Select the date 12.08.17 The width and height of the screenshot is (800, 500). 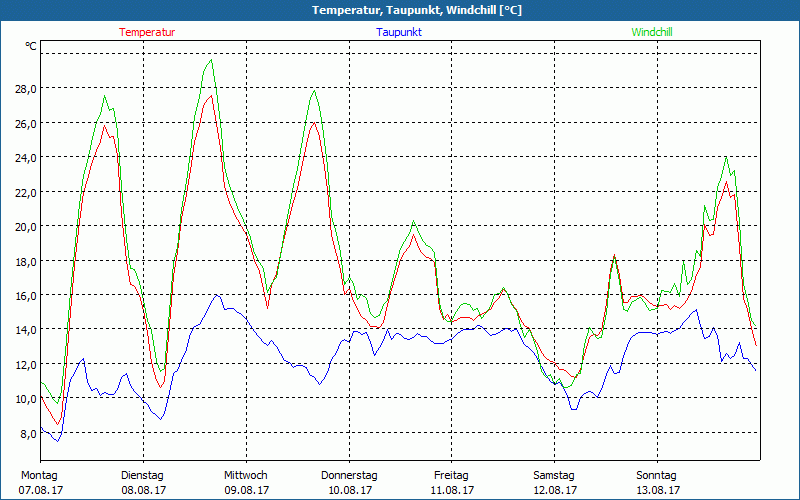click(x=555, y=490)
